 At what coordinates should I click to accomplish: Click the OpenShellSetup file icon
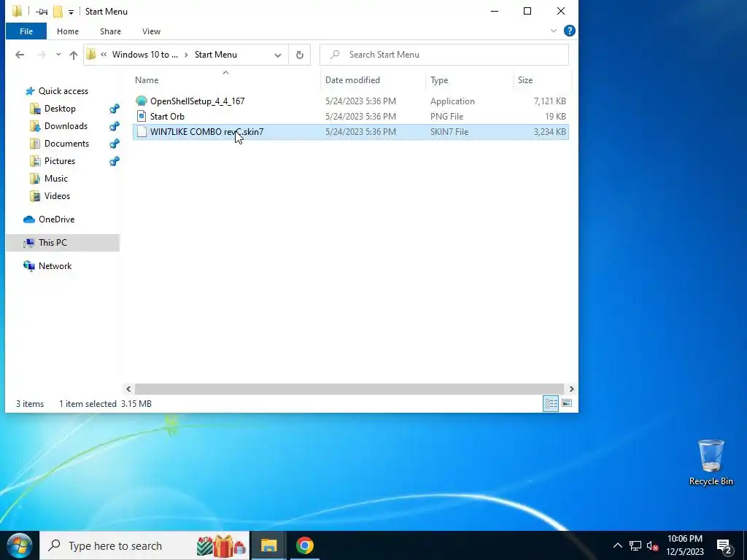pyautogui.click(x=142, y=101)
